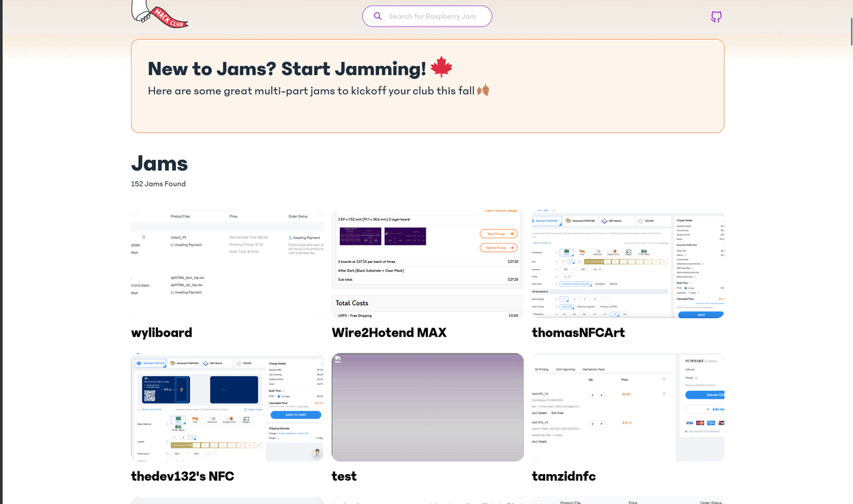Open the wyliboard jam thumbnail

(x=227, y=264)
